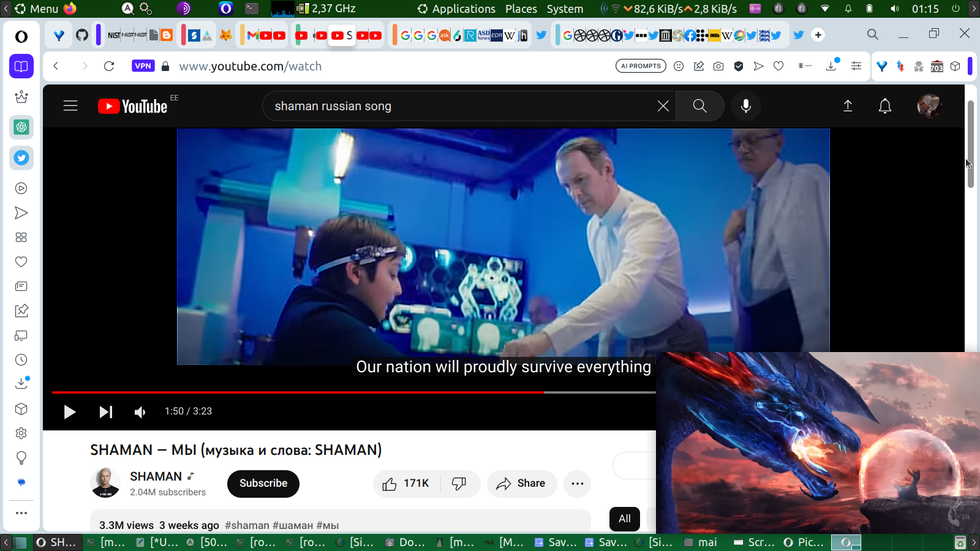This screenshot has width=980, height=551.
Task: Dislike this video
Action: tap(459, 484)
